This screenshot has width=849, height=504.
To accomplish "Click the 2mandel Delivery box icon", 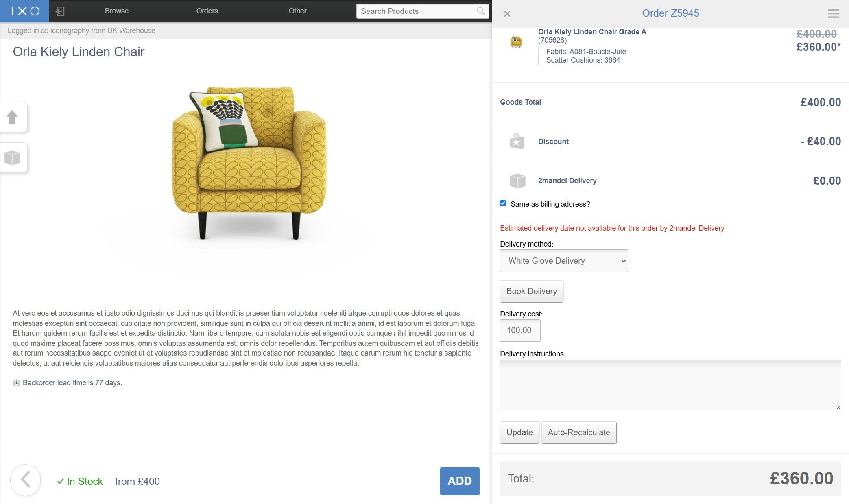I will click(517, 181).
